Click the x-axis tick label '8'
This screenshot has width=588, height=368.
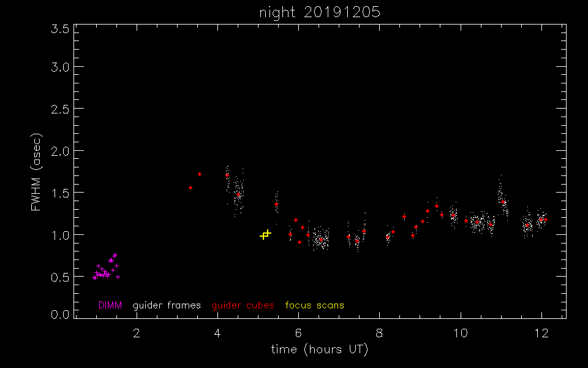[x=380, y=332]
